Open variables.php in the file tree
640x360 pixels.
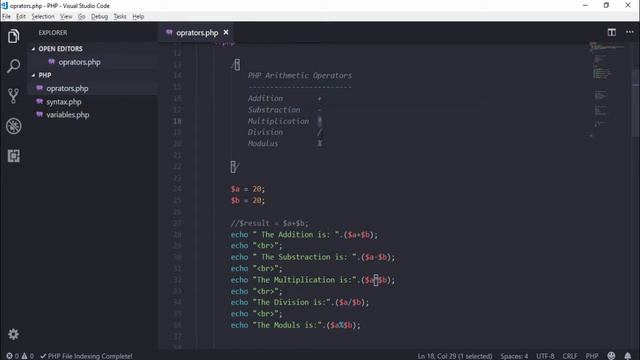(68, 115)
